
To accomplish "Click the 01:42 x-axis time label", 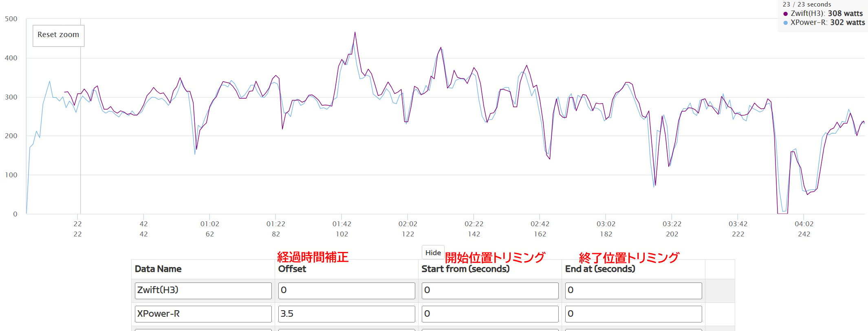I will (341, 224).
